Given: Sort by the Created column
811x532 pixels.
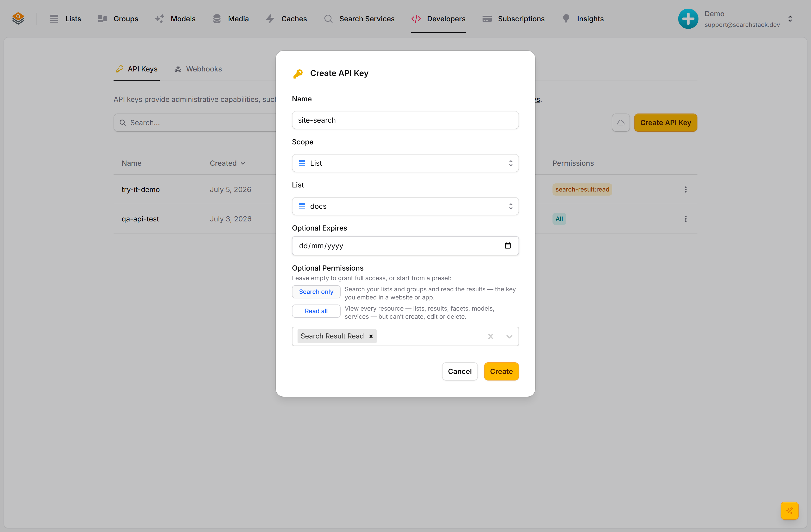Looking at the screenshot, I should (x=228, y=163).
